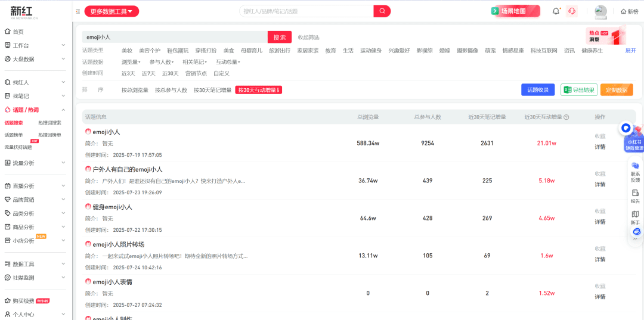The image size is (644, 320).
Task: Click the topic icon before 健身emoji小人
Action: (88, 207)
